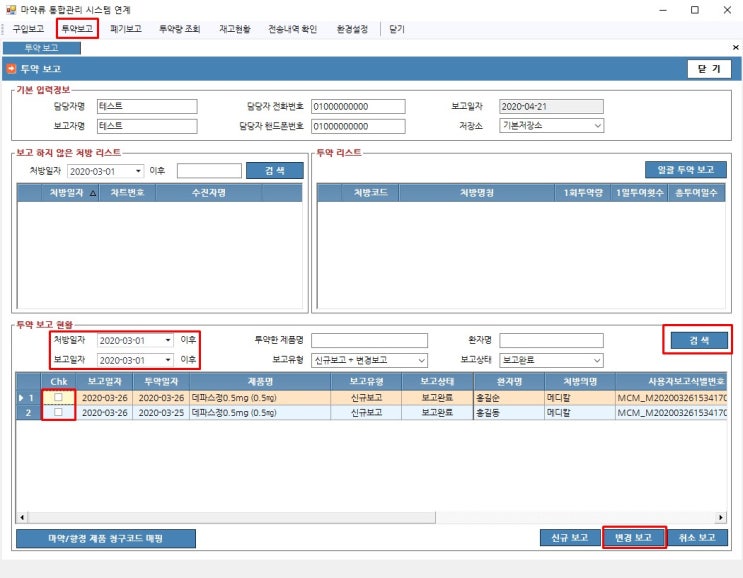Click the Chk column header

pos(58,381)
